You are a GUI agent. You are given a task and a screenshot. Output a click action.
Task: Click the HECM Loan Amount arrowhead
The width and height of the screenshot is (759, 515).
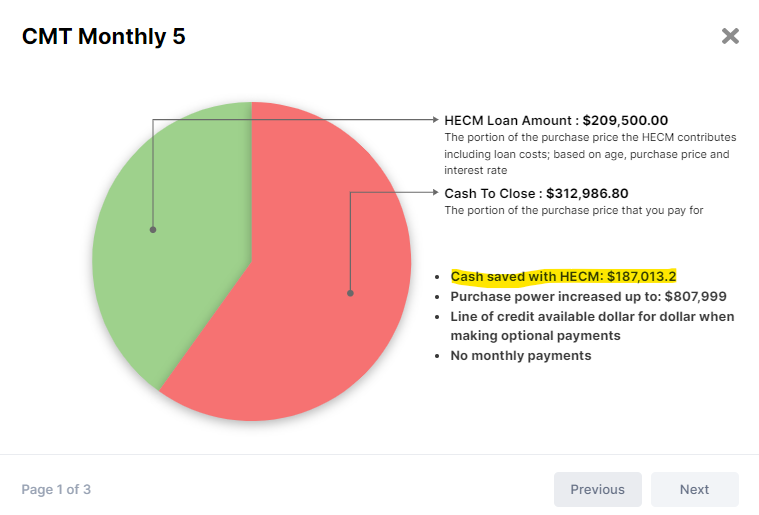[x=436, y=120]
